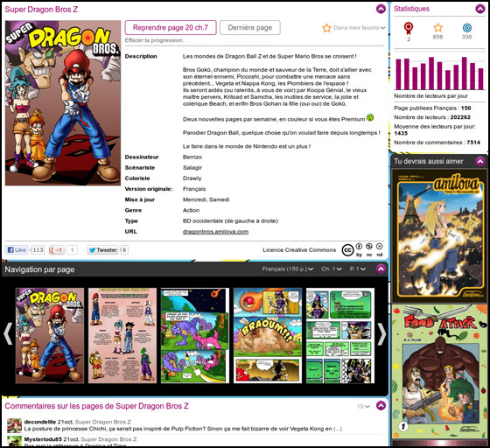Click Super Dragon Bros Z link in decondelite's comment
Viewport: 490px width, 448px height.
(103, 422)
